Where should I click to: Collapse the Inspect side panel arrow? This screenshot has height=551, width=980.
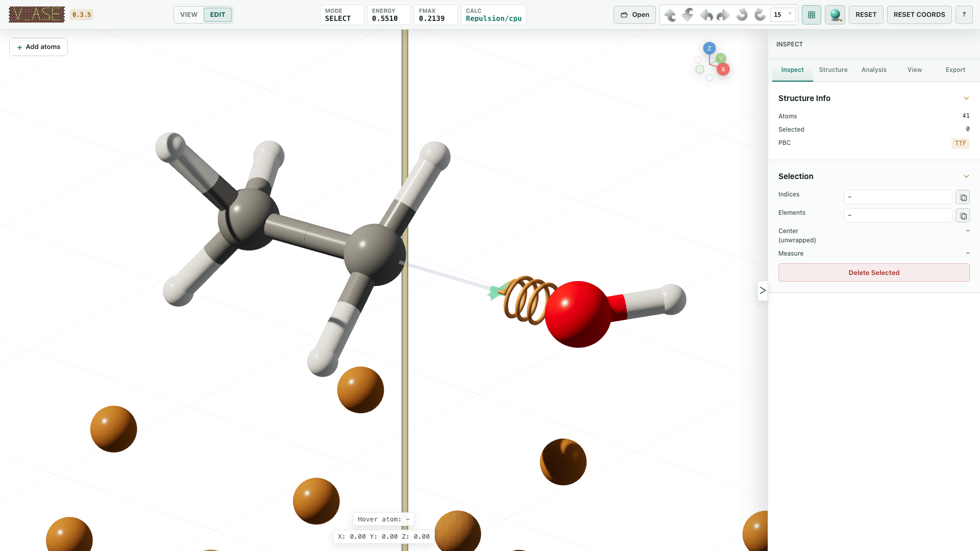(763, 291)
